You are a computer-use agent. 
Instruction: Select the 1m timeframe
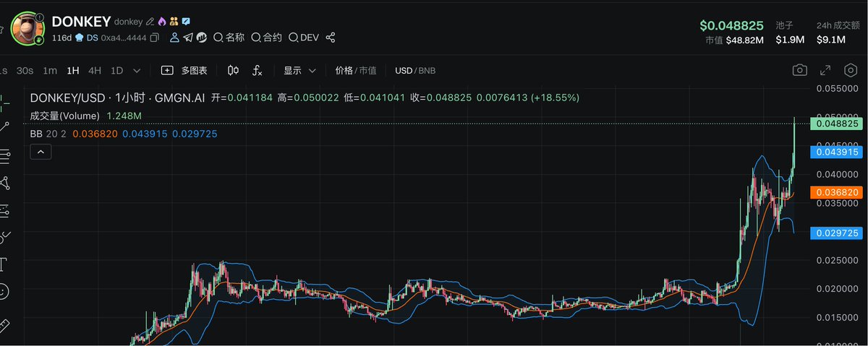[x=50, y=71]
